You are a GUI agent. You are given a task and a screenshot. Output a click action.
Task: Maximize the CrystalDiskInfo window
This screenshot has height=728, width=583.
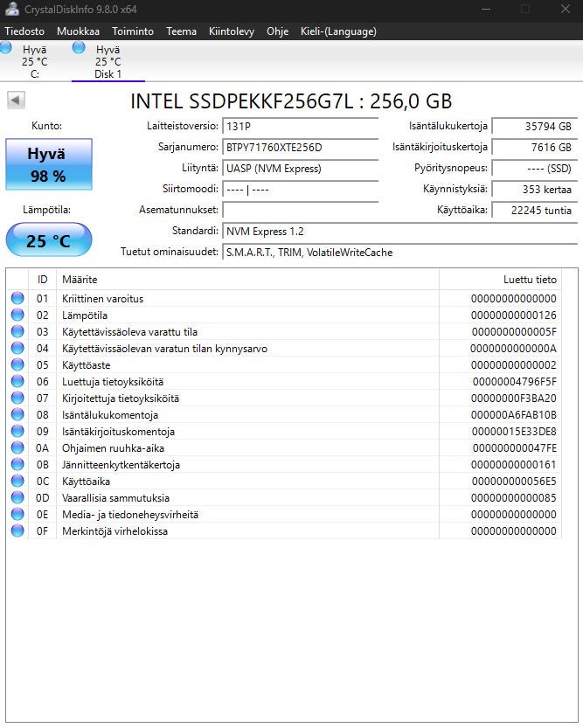tap(525, 10)
